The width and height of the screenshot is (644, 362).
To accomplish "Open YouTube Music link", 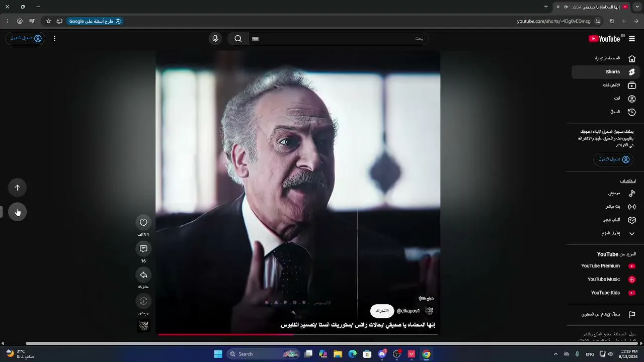I will click(x=606, y=280).
